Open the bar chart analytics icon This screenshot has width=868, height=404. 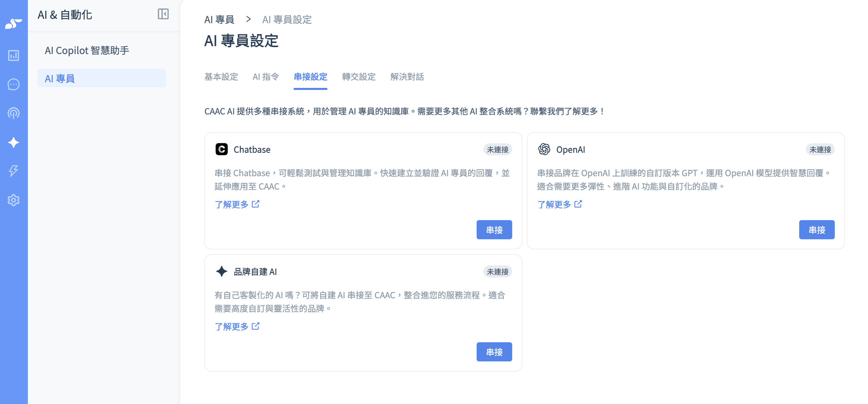click(13, 56)
